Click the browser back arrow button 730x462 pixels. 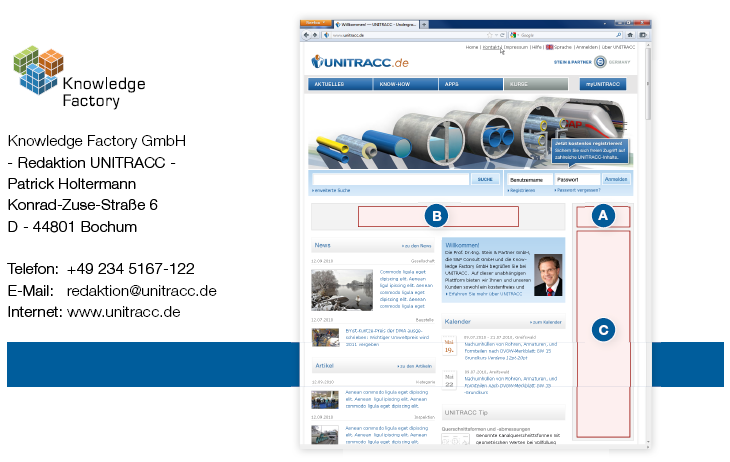(x=306, y=34)
